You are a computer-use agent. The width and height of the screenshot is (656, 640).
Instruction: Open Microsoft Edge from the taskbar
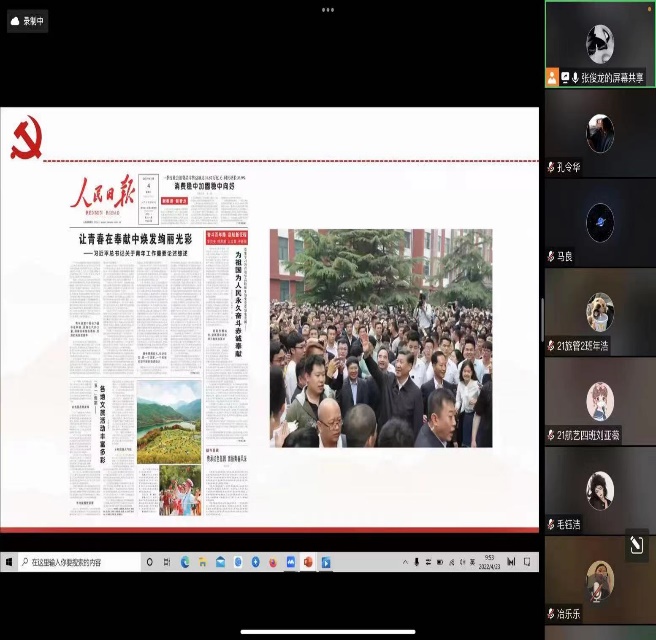185,562
